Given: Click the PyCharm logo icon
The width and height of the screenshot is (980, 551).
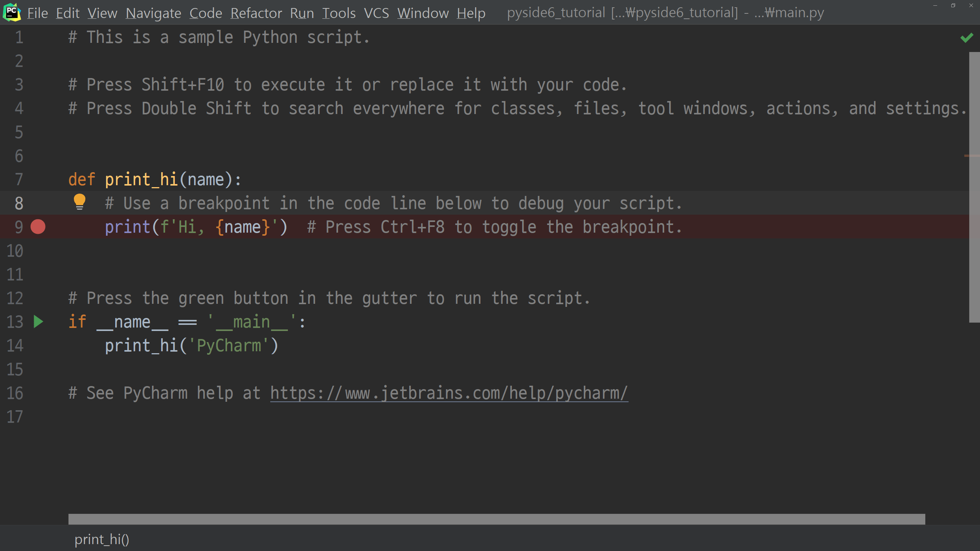Looking at the screenshot, I should click(11, 12).
